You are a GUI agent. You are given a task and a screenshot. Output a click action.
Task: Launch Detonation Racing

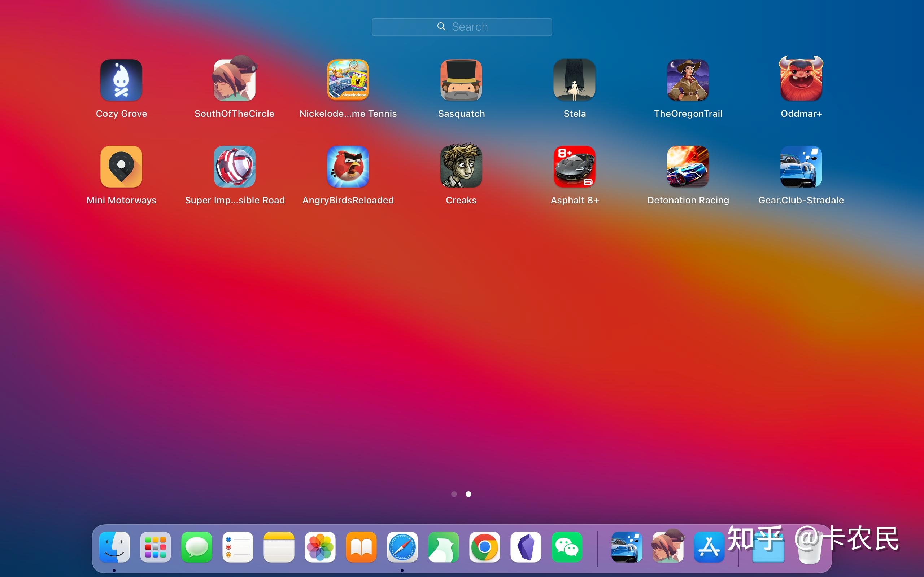coord(688,167)
